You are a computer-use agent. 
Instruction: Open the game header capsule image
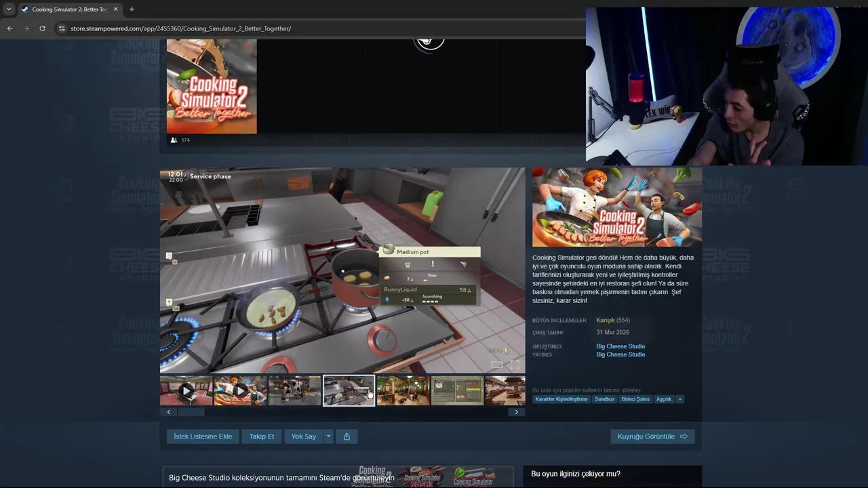pos(617,207)
